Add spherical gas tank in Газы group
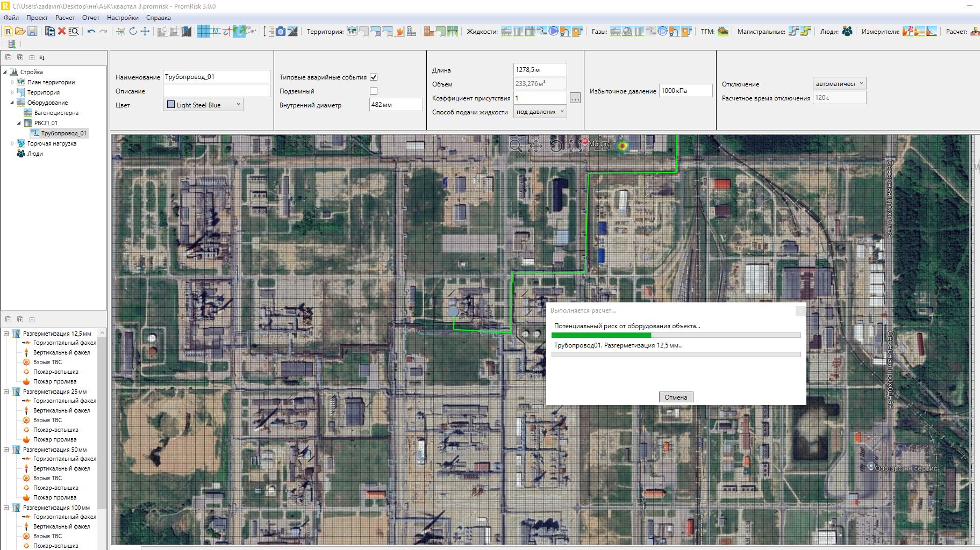The image size is (980, 550). [627, 31]
